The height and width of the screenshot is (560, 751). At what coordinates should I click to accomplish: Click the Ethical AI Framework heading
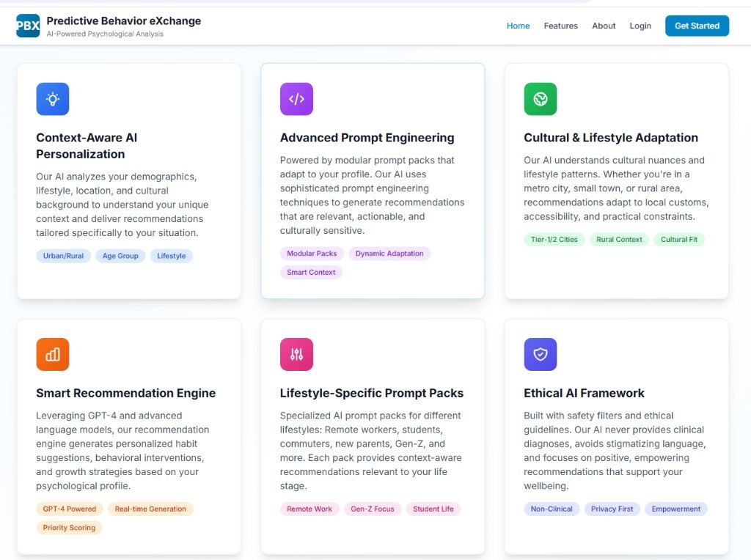(x=584, y=393)
